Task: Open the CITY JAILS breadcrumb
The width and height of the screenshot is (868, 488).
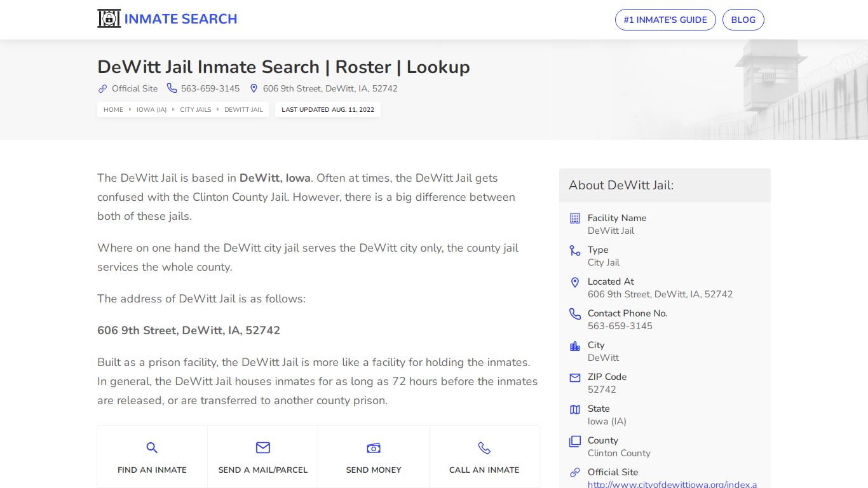Action: tap(196, 109)
